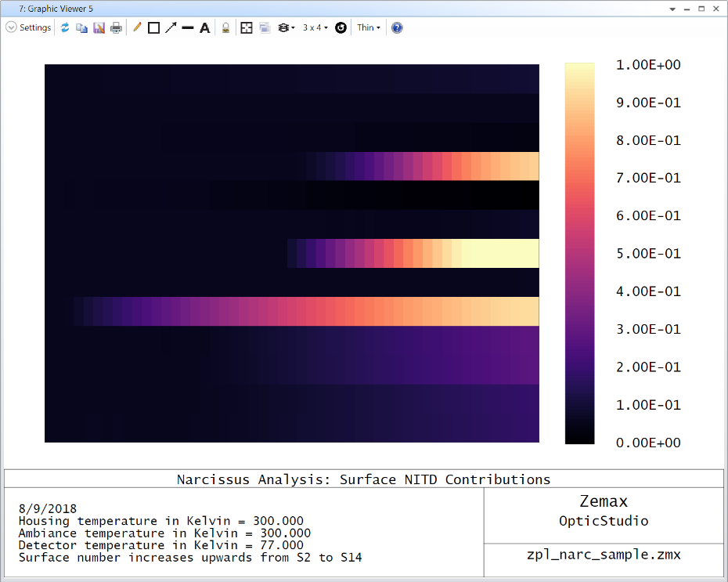Select the Rectangle draw tool
The image size is (728, 582).
[x=153, y=27]
